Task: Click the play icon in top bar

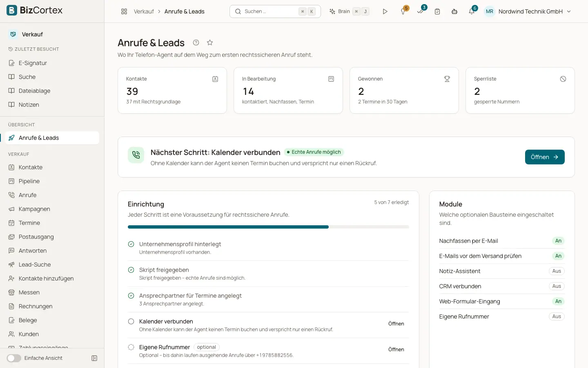Action: [x=385, y=11]
